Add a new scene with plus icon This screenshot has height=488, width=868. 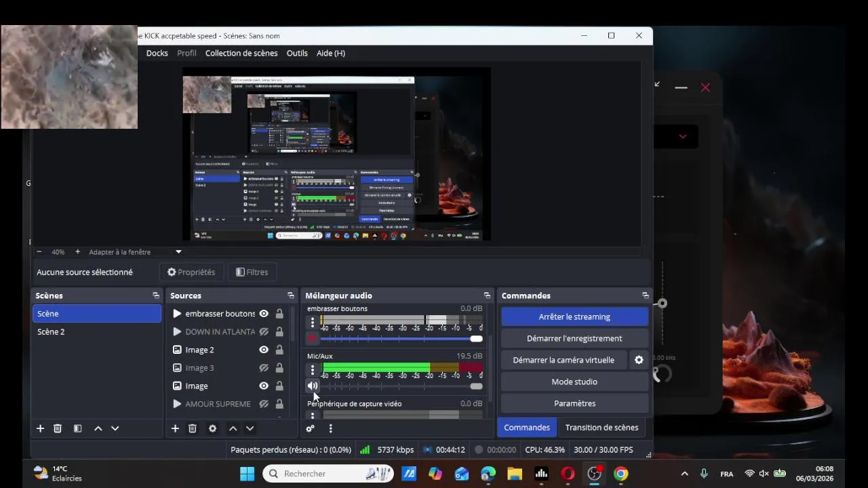coord(40,428)
